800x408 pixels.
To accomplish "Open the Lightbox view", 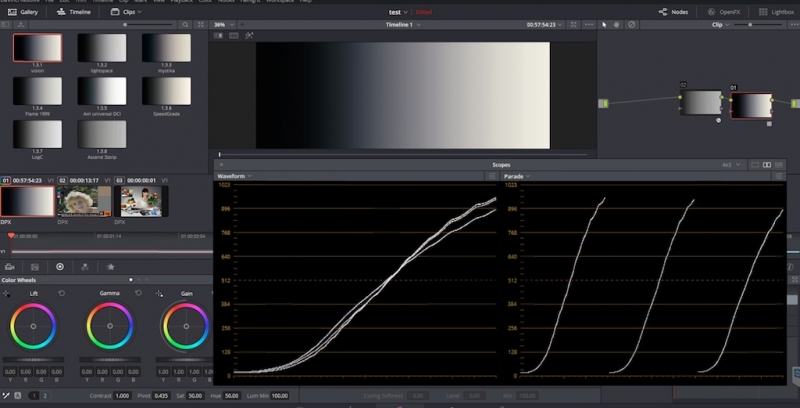I will click(777, 11).
